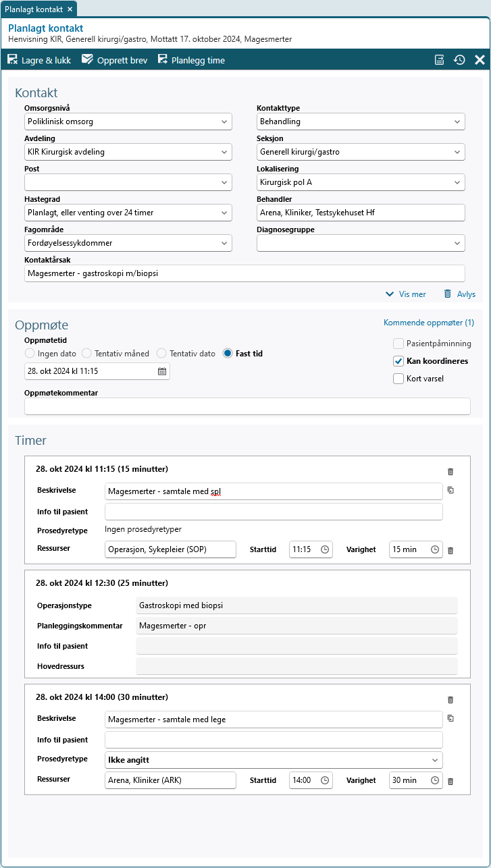Open the Prosedyretype dropdown showing Ikke angitt

pyautogui.click(x=437, y=759)
